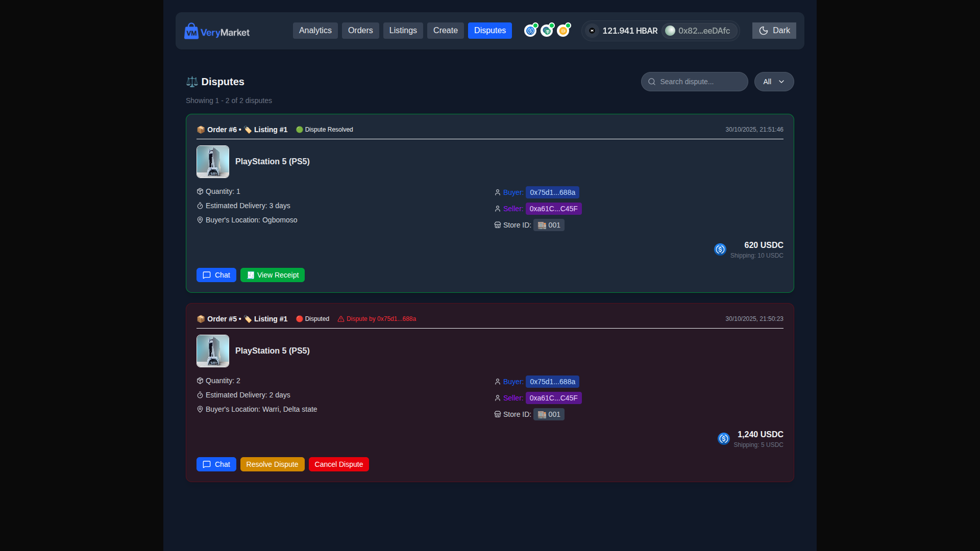Toggle the Dark theme button
This screenshot has width=980, height=551.
[x=774, y=31]
